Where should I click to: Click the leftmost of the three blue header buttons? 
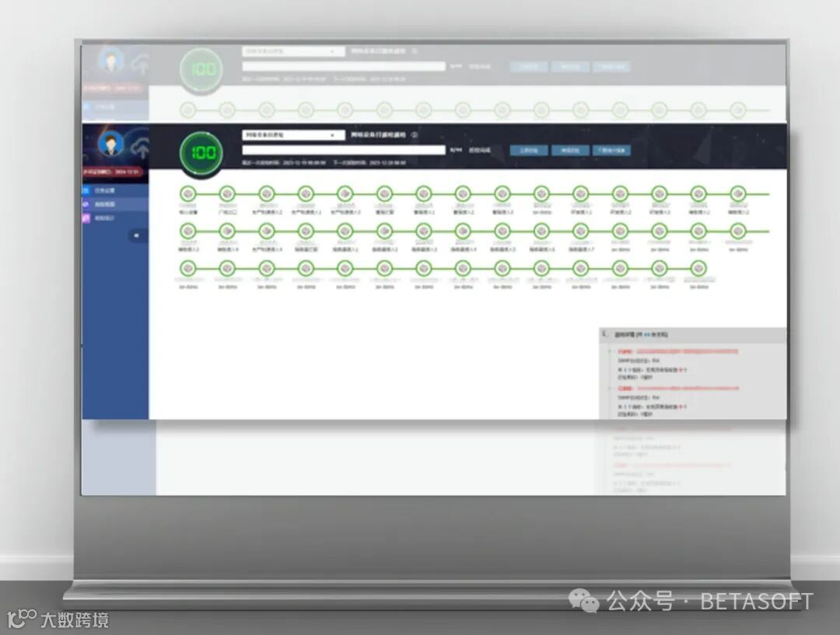529,151
